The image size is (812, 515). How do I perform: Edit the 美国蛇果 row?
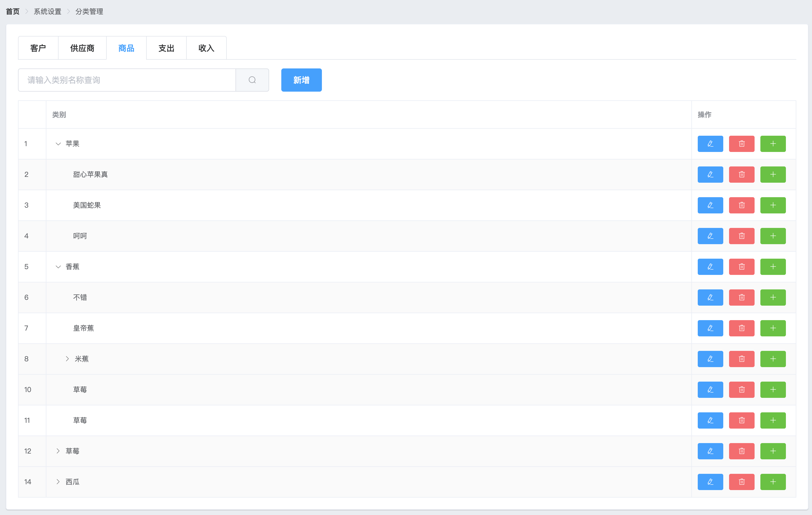click(710, 205)
